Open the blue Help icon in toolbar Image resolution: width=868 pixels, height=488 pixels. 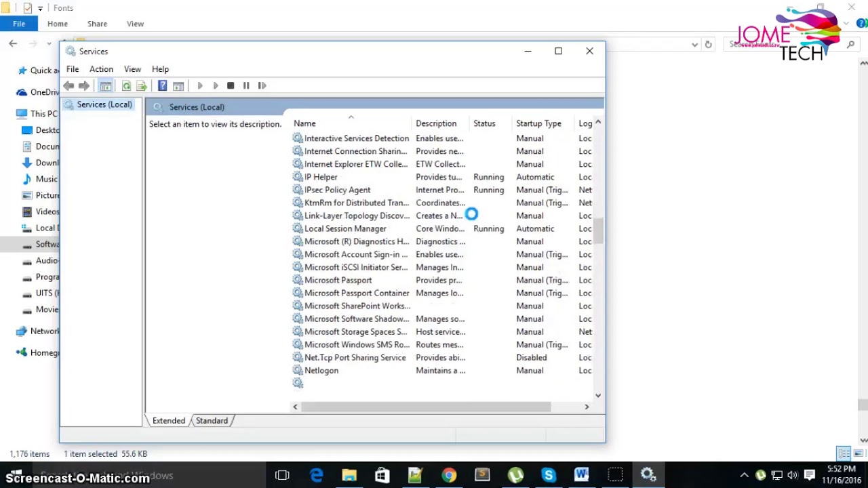click(162, 85)
